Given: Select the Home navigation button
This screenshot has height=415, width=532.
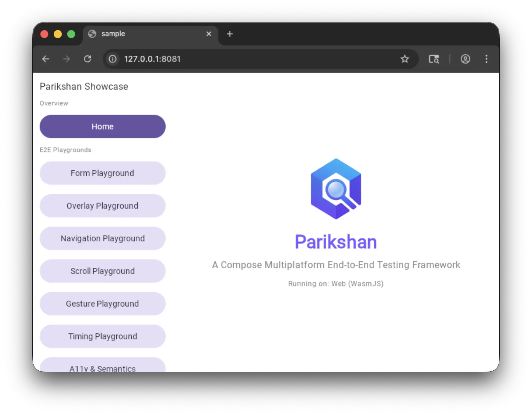Looking at the screenshot, I should tap(102, 126).
